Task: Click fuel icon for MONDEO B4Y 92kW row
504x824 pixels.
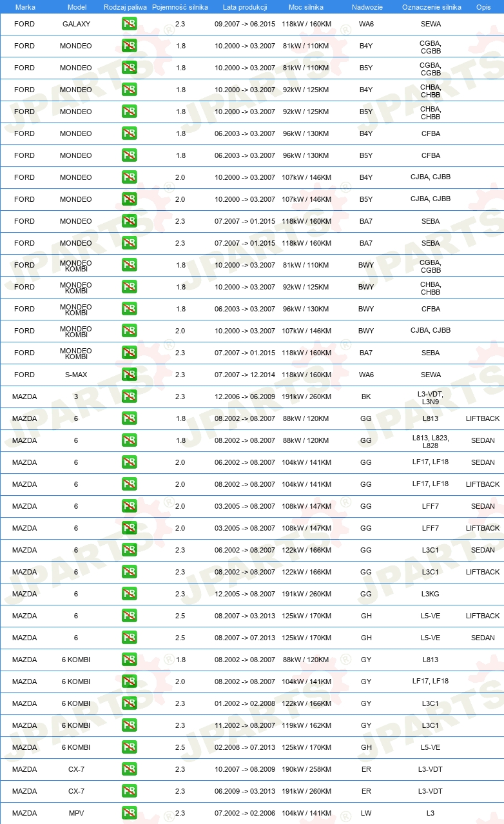Action: (x=130, y=90)
